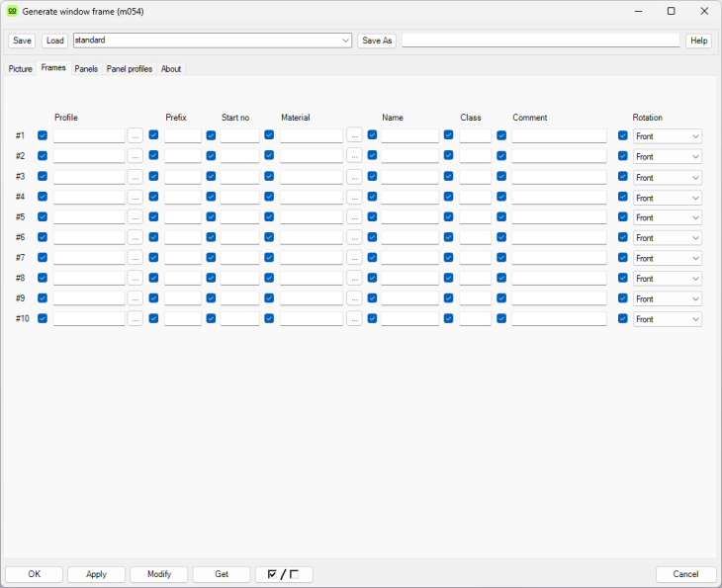Open Help for this dialog
The height and width of the screenshot is (588, 722).
698,41
